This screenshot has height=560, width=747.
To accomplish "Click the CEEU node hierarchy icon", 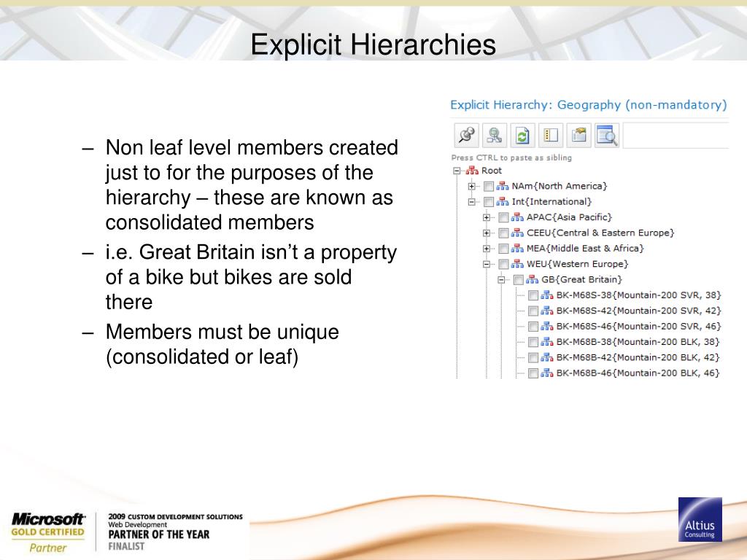I will pyautogui.click(x=517, y=233).
